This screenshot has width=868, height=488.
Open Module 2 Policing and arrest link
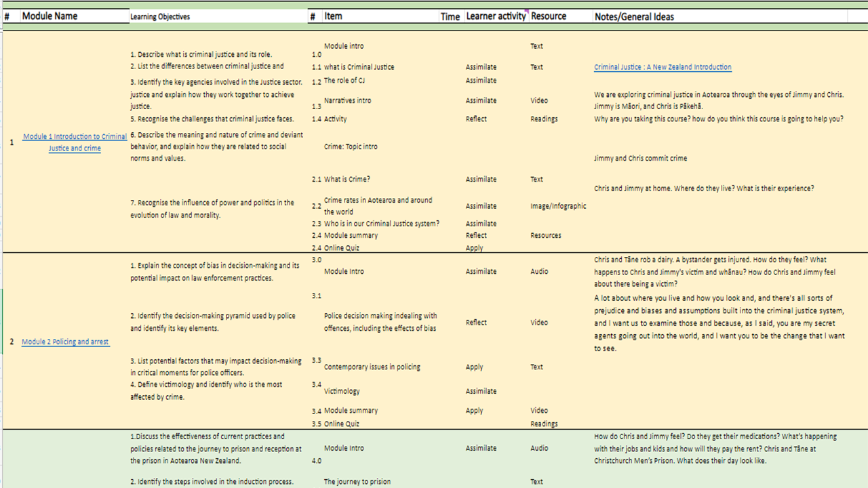click(x=65, y=342)
